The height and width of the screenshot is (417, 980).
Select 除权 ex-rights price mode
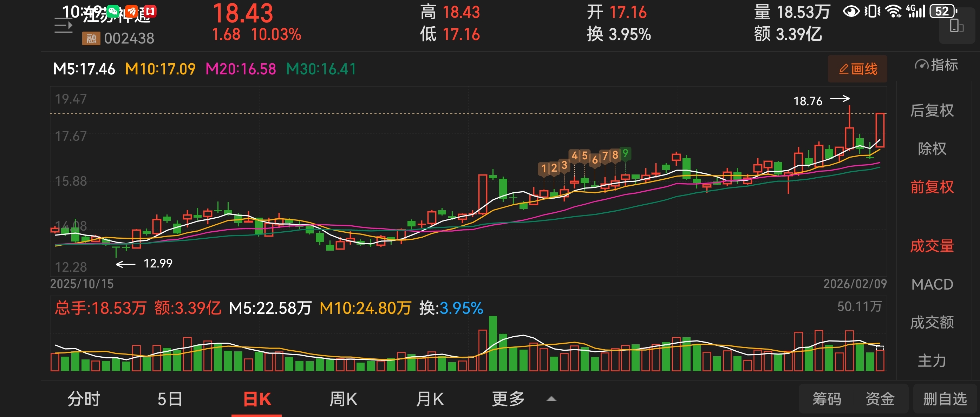(932, 148)
